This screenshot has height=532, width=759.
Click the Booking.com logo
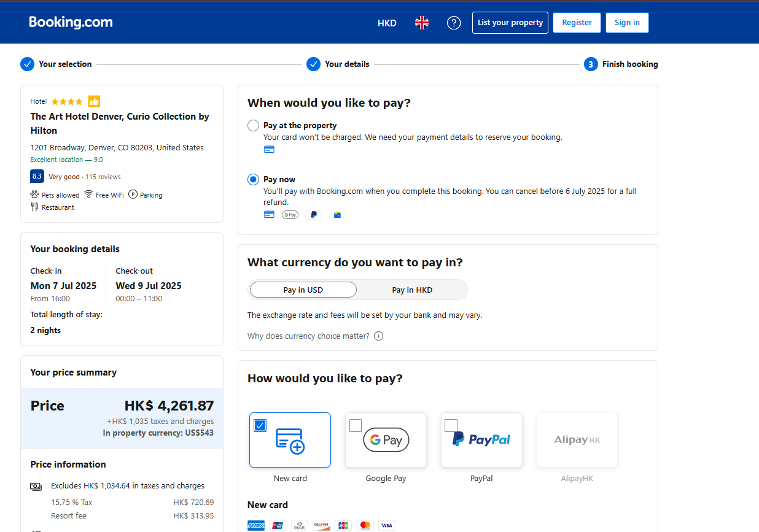(x=71, y=23)
